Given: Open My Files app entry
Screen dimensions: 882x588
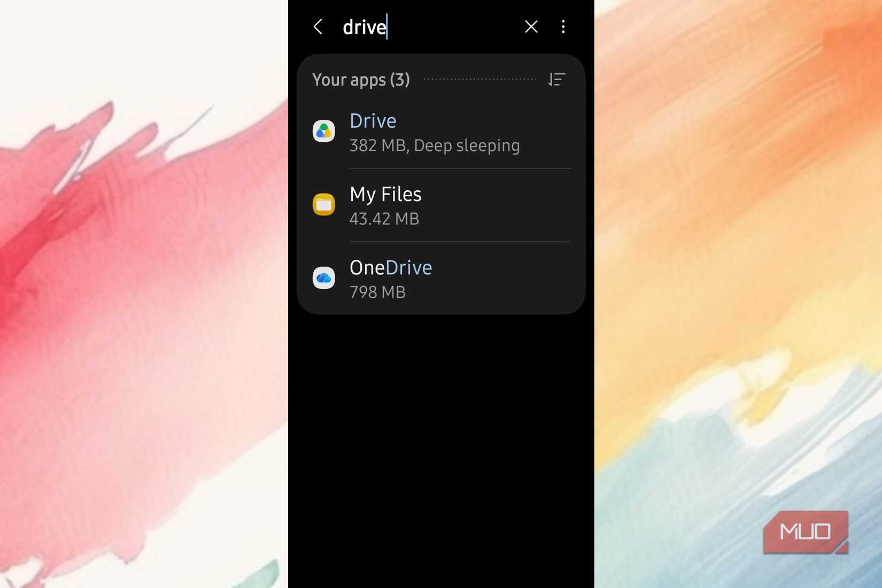Looking at the screenshot, I should [441, 205].
